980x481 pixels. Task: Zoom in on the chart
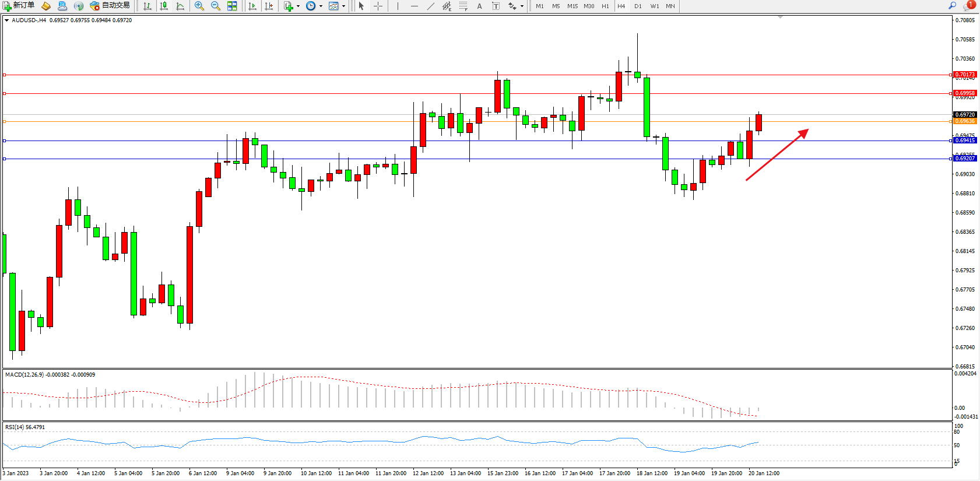click(199, 6)
